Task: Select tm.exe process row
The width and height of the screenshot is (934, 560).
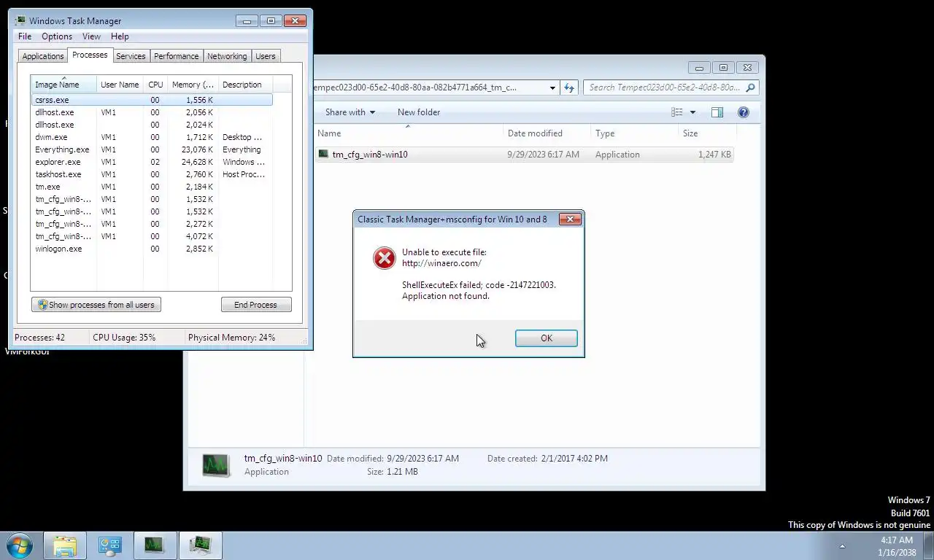Action: (x=153, y=187)
